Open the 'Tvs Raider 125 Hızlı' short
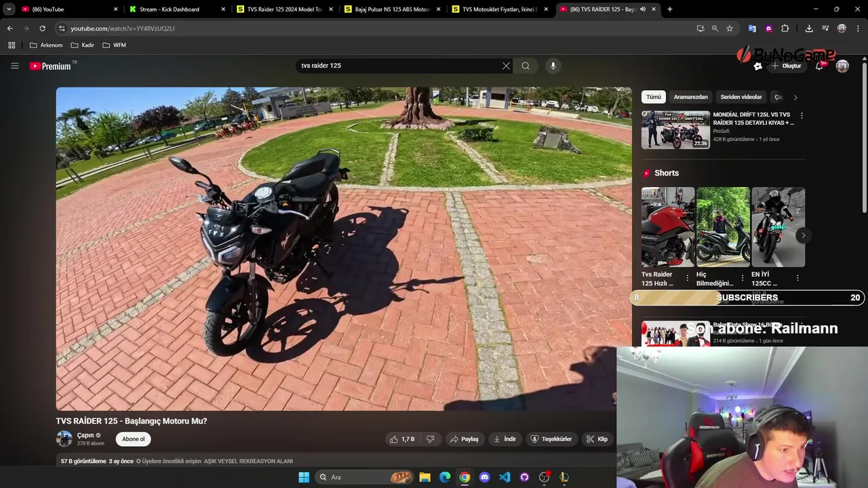The width and height of the screenshot is (868, 488). tap(668, 227)
